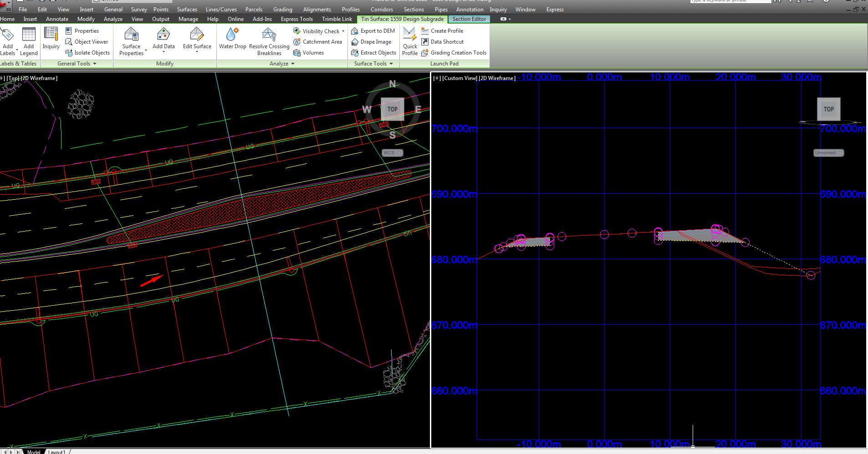Run Visibility Check tool

click(317, 31)
